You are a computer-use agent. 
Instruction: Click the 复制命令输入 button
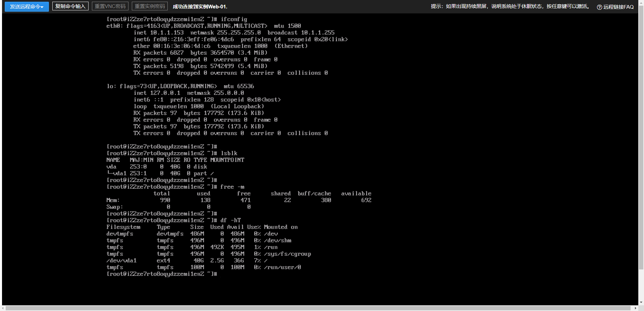pos(70,6)
